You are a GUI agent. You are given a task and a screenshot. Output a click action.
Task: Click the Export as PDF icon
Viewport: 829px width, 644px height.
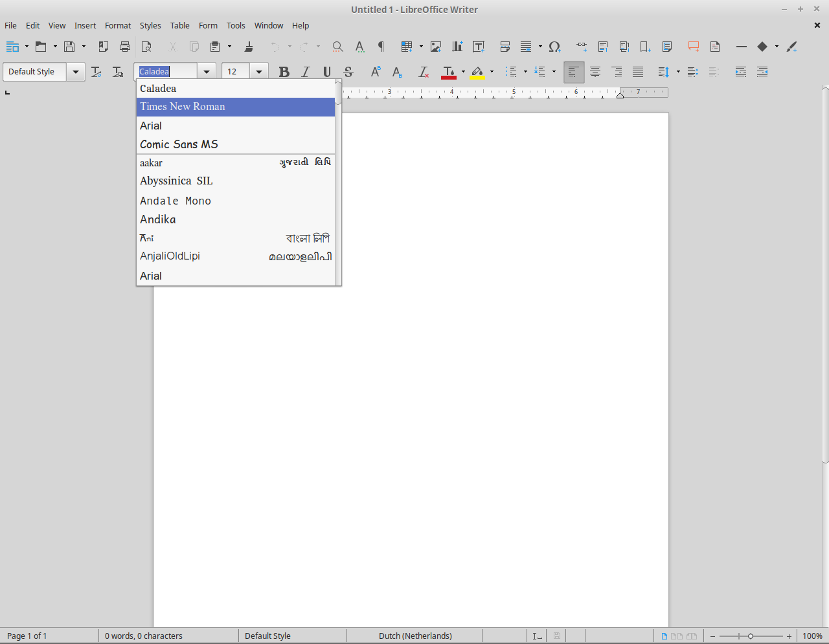[103, 47]
